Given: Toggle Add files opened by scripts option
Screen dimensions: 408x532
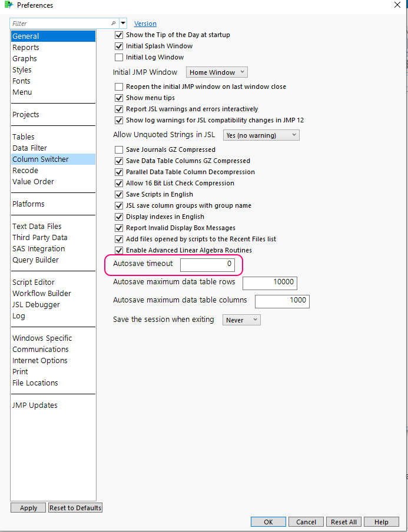Looking at the screenshot, I should pyautogui.click(x=119, y=239).
